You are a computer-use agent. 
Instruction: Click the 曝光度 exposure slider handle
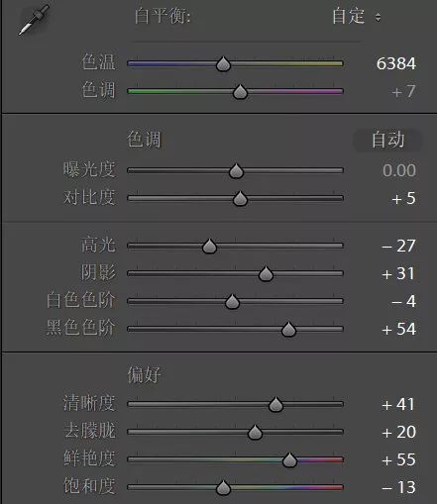(x=236, y=171)
